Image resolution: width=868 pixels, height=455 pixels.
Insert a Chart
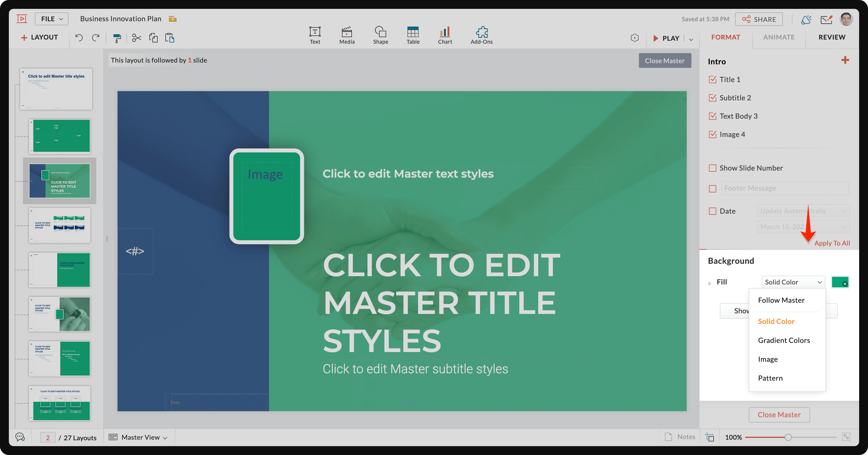[x=445, y=35]
